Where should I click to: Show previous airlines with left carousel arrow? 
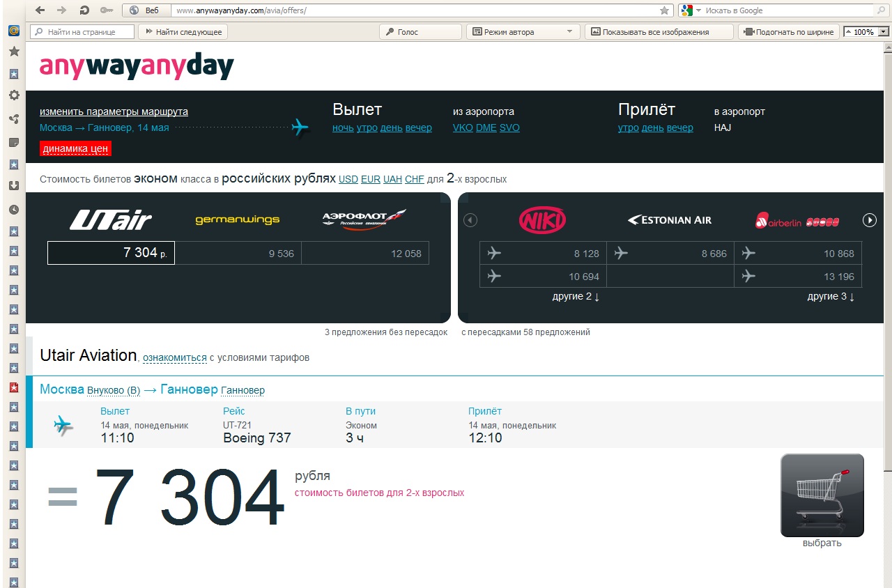[x=470, y=220]
